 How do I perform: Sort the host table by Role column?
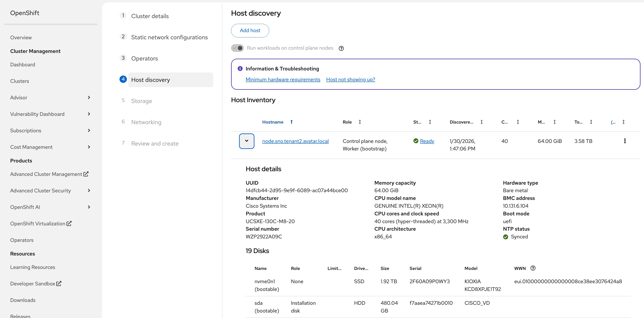360,122
